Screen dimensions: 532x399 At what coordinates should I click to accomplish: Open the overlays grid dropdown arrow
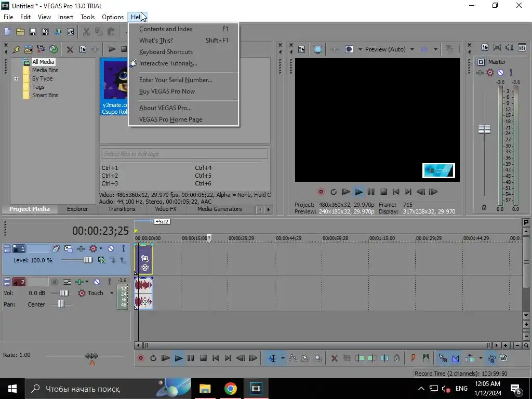[x=435, y=49]
